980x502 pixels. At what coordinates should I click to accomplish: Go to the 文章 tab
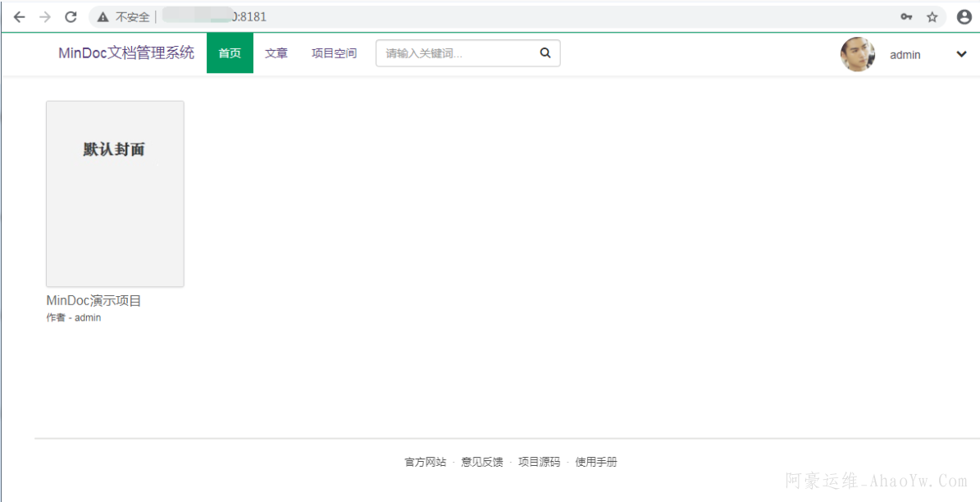[276, 53]
